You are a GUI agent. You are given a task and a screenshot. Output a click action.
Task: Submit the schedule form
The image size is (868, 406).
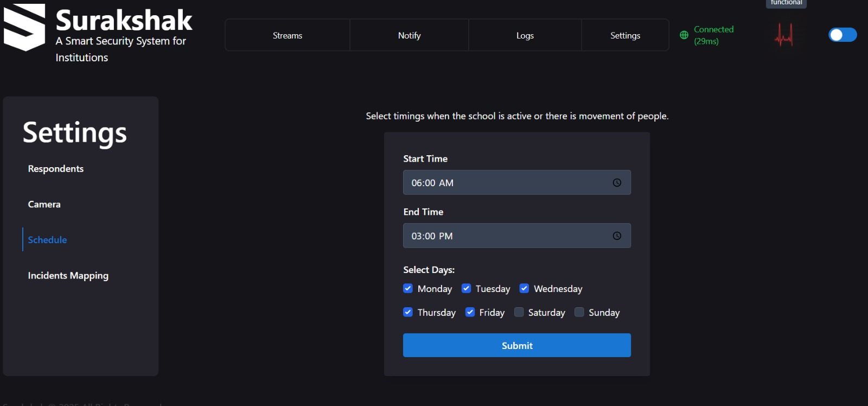click(516, 346)
